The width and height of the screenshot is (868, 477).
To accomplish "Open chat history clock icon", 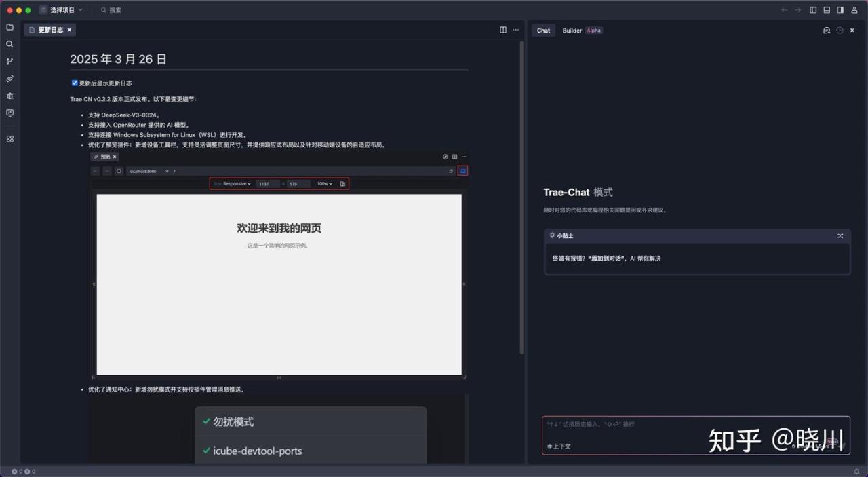I will pos(840,31).
